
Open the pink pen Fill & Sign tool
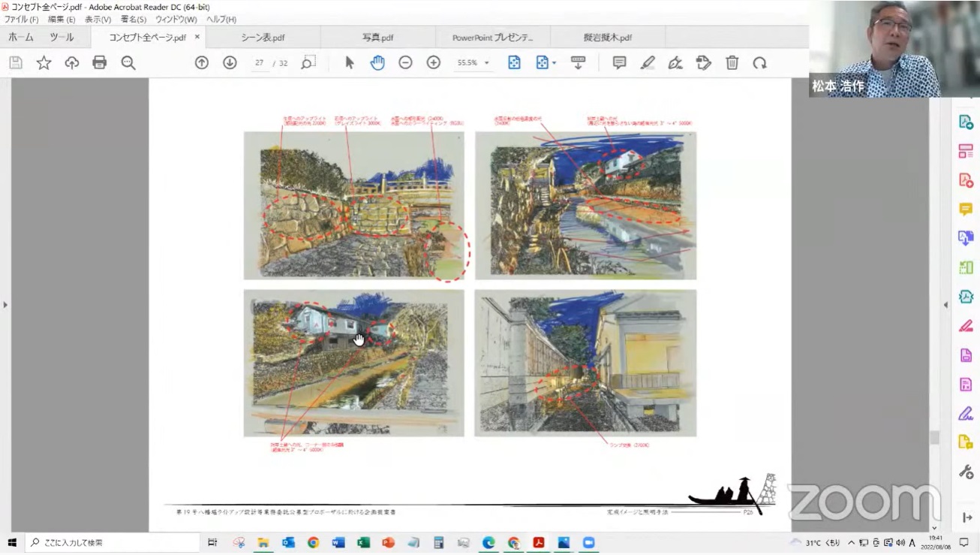(x=966, y=326)
